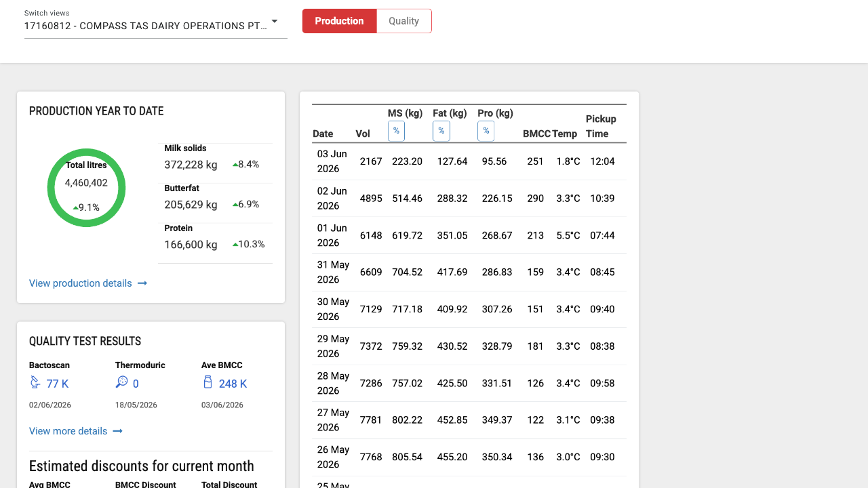This screenshot has width=868, height=488.
Task: Click volume value 2167
Action: tap(371, 161)
